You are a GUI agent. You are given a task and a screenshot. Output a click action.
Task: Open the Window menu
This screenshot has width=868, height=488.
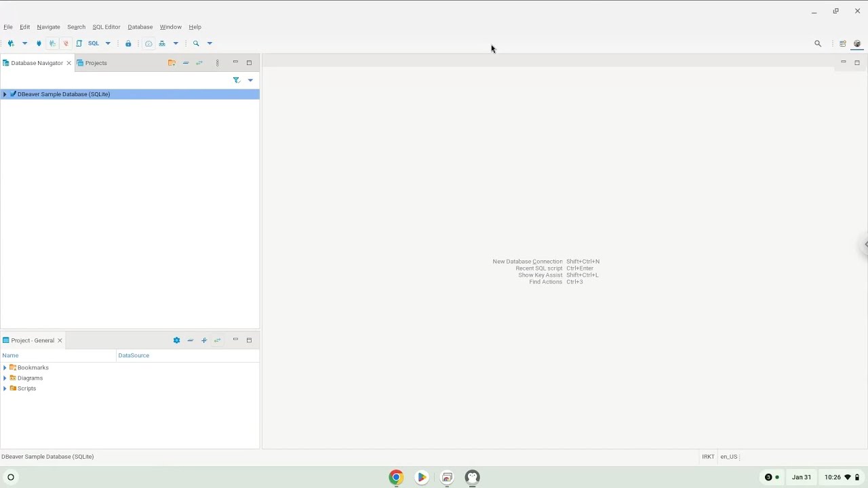170,27
